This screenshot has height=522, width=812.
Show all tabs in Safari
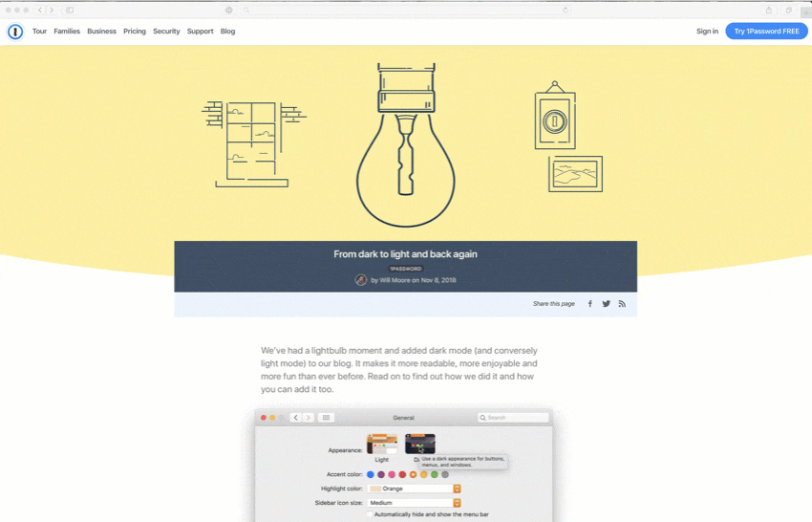788,10
